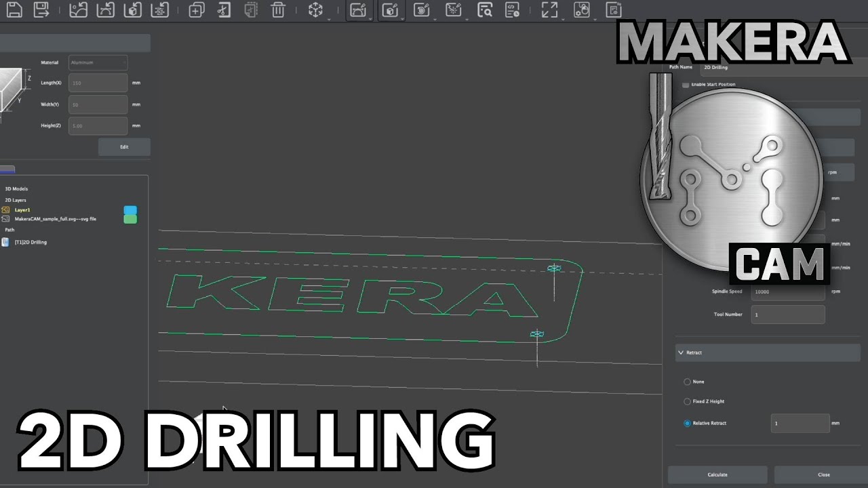Viewport: 868px width, 488px height.
Task: Click the 3D view cube icon
Action: pos(315,9)
